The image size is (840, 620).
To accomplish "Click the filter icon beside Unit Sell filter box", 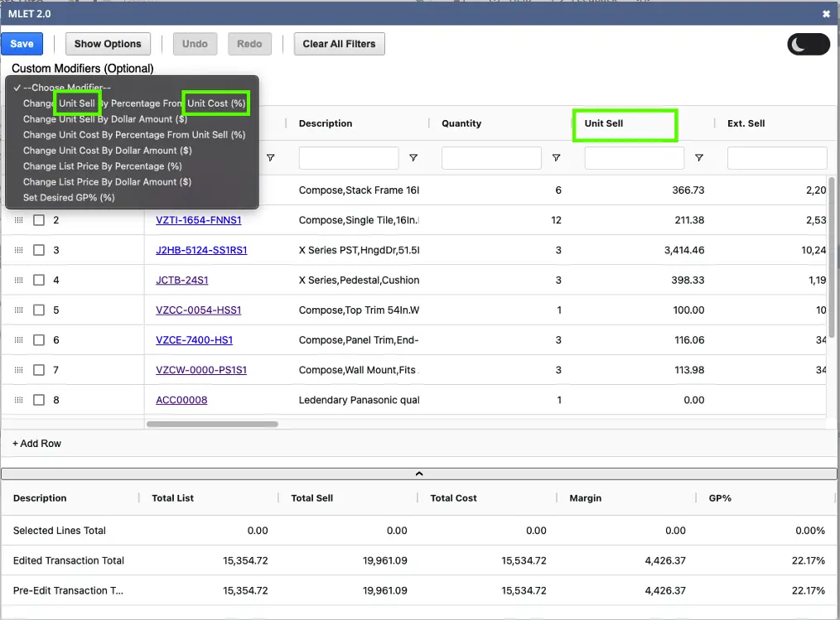I will click(698, 158).
